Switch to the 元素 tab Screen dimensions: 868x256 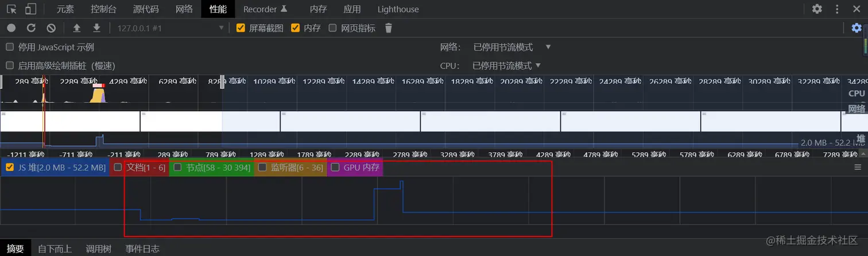(65, 9)
